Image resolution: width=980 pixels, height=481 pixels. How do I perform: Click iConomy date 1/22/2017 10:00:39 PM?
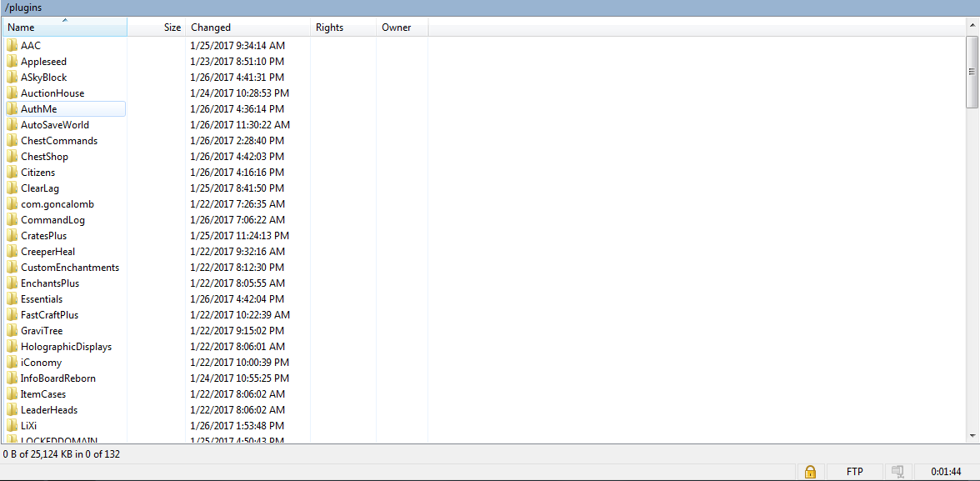pos(240,363)
